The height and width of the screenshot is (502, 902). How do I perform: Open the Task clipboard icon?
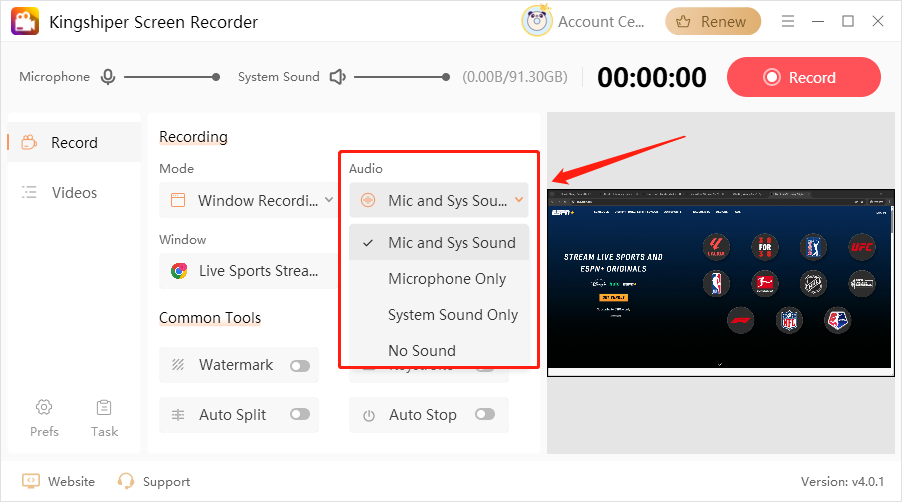104,407
